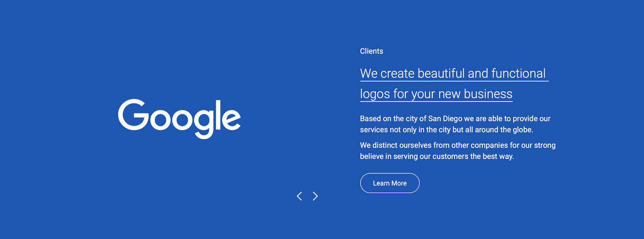The image size is (644, 239).
Task: Click the line 'believe in serving our customers'
Action: 437,156
